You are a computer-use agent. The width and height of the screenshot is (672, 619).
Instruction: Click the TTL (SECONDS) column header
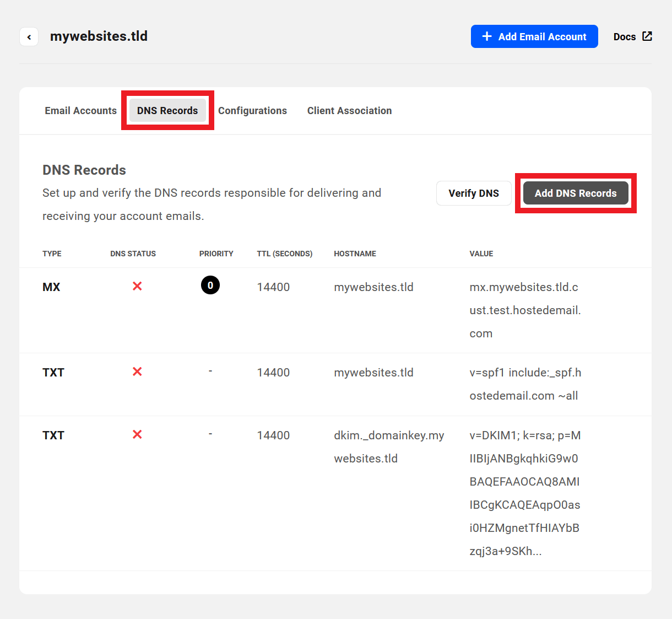285,254
